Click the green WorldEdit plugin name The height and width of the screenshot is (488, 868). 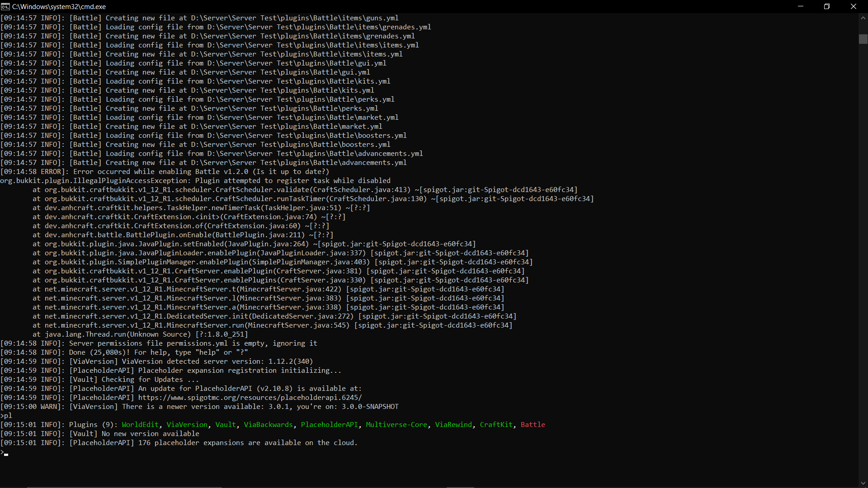coord(140,425)
